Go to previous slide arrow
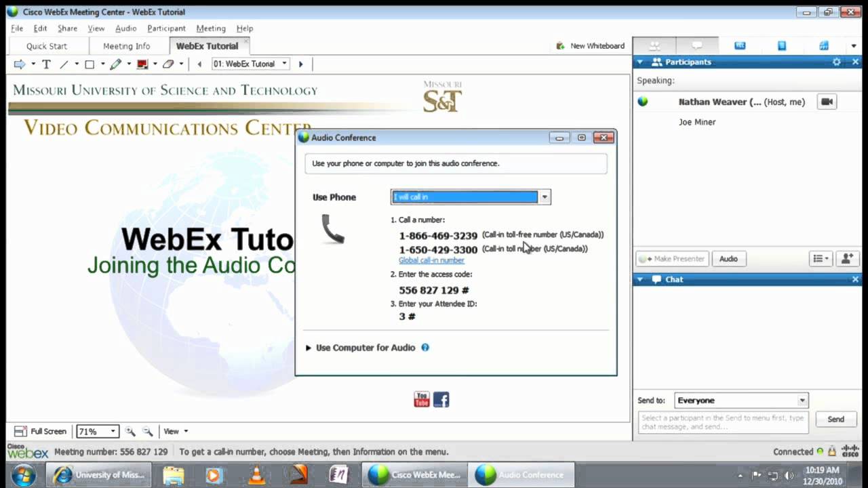This screenshot has width=868, height=488. pyautogui.click(x=199, y=64)
